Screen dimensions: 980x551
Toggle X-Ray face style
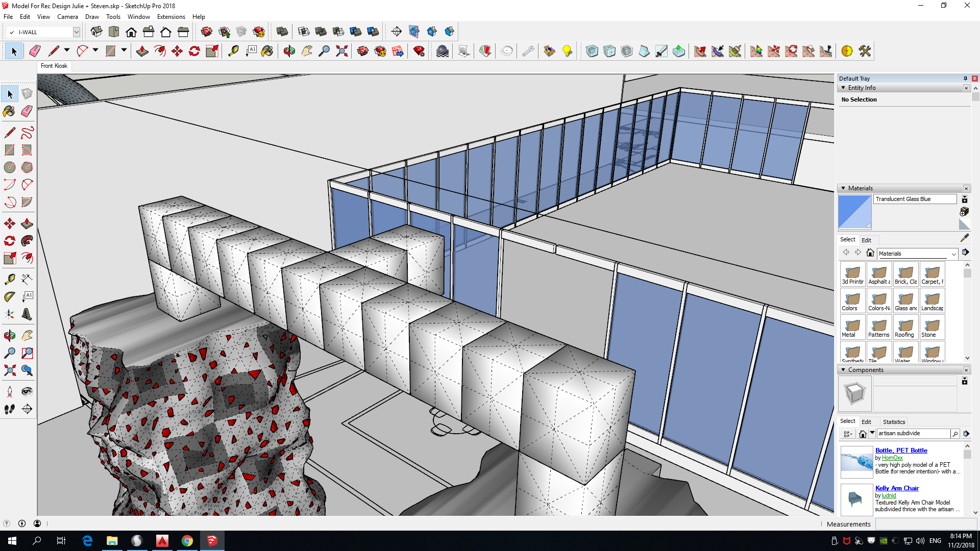(x=592, y=51)
